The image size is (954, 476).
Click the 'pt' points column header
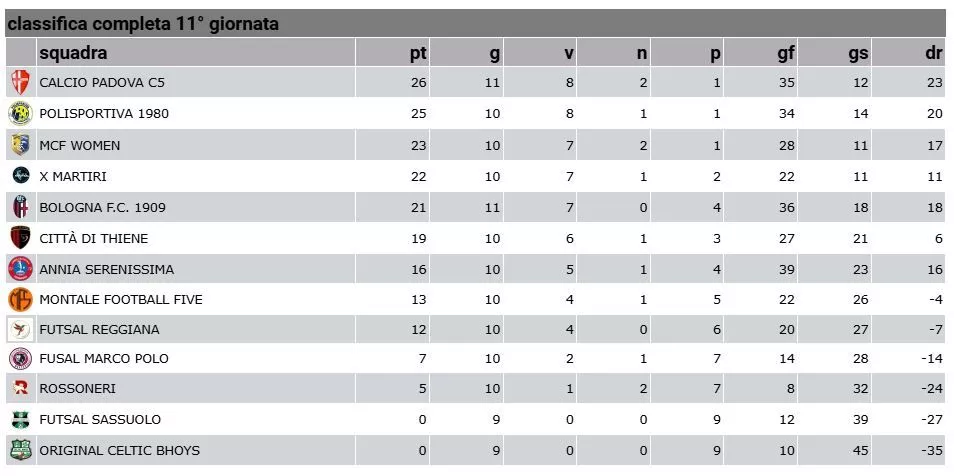[x=418, y=54]
